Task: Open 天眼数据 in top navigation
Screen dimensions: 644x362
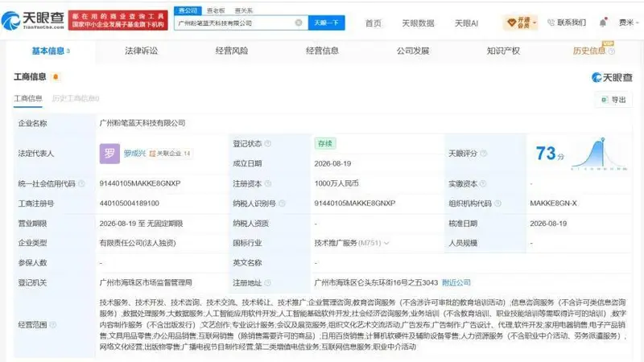Action: [418, 23]
